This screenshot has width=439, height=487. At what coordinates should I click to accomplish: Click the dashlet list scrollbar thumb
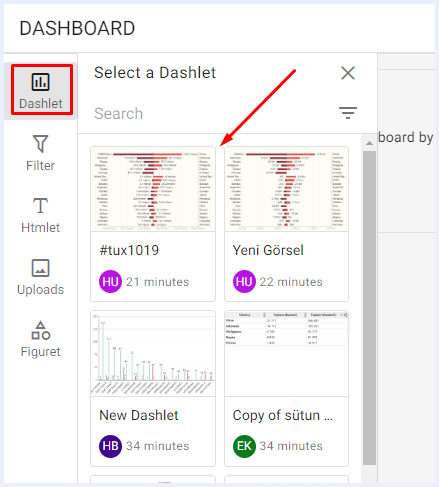click(369, 308)
